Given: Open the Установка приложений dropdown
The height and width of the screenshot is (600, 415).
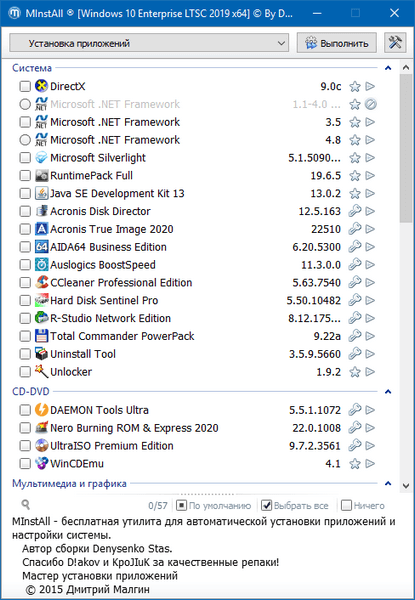Looking at the screenshot, I should [x=148, y=42].
